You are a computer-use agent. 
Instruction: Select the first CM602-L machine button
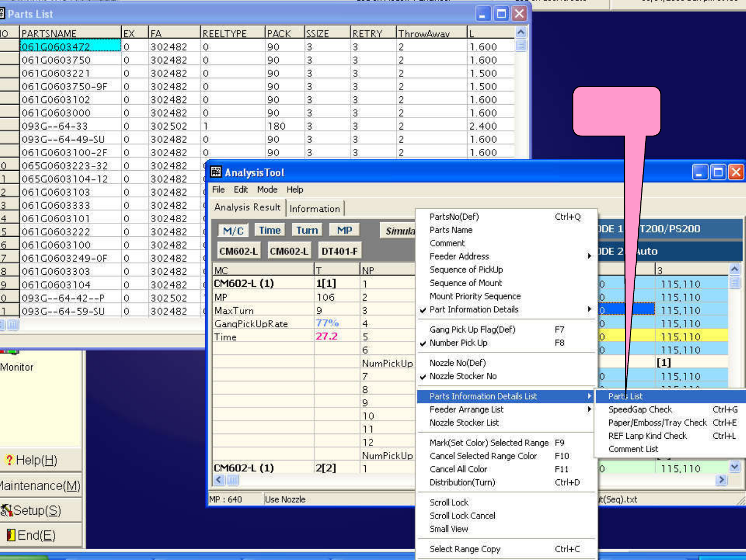coord(238,251)
